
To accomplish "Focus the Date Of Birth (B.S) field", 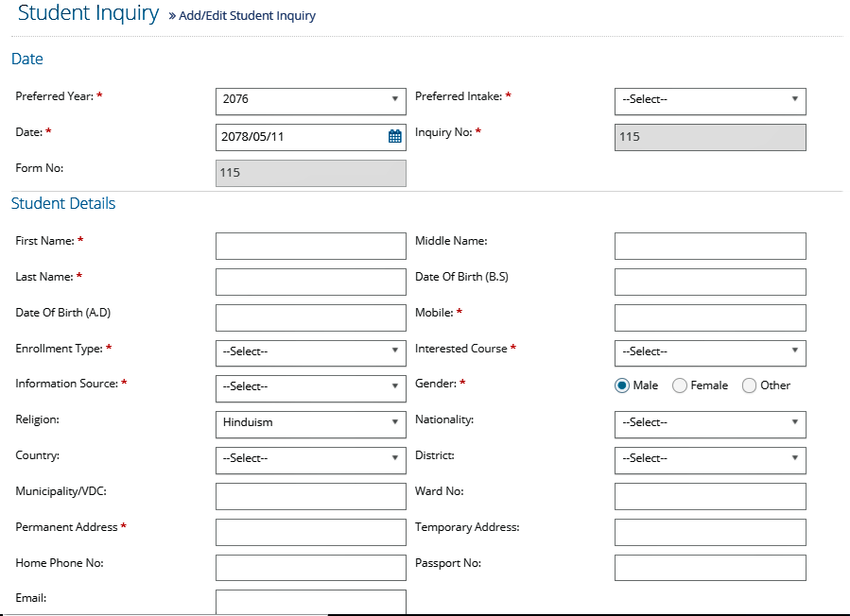I will pos(710,282).
